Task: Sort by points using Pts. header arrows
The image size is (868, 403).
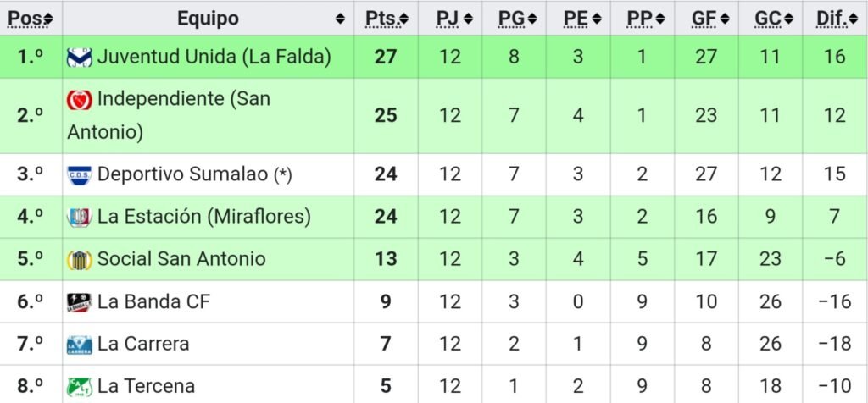Action: coord(404,19)
